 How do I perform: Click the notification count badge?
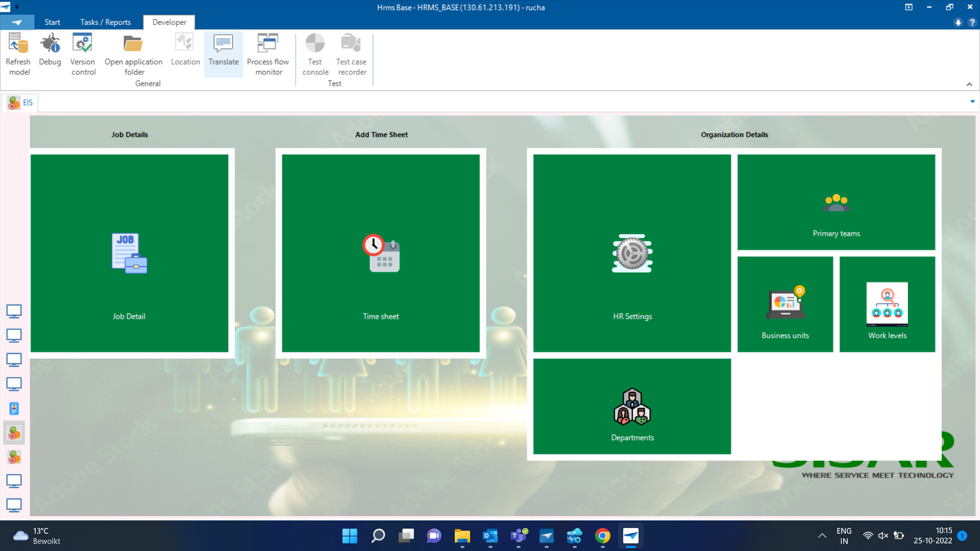[x=962, y=536]
